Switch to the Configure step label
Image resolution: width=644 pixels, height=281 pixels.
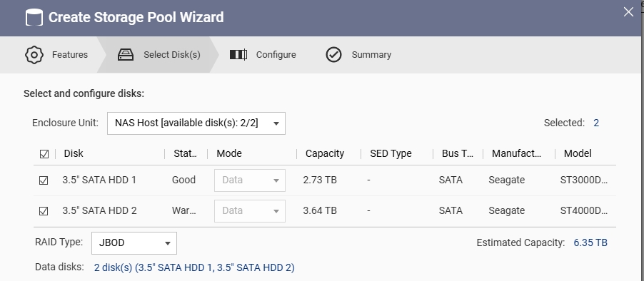tap(276, 54)
